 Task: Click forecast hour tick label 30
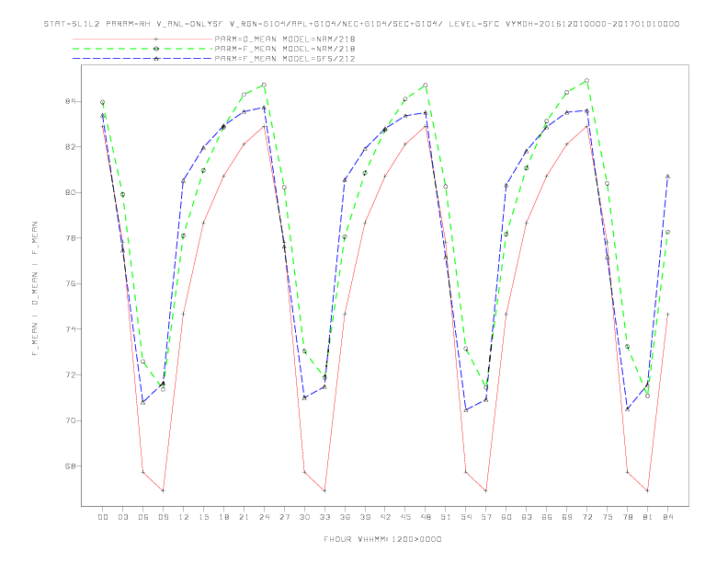[304, 517]
